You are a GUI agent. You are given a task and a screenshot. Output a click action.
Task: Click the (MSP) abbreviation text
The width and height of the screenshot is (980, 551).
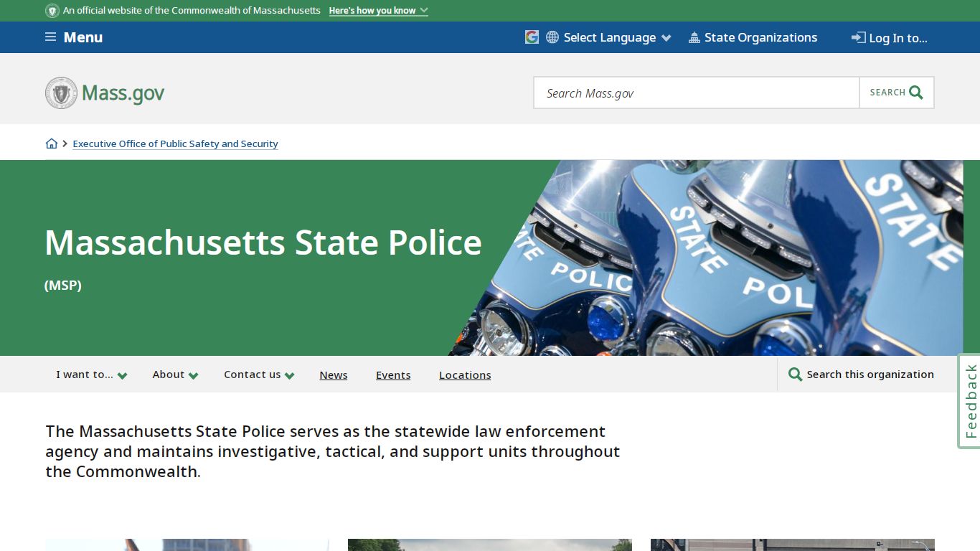pos(63,285)
